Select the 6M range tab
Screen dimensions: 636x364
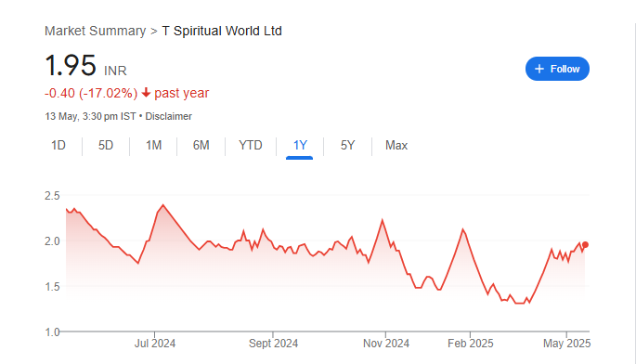(201, 145)
